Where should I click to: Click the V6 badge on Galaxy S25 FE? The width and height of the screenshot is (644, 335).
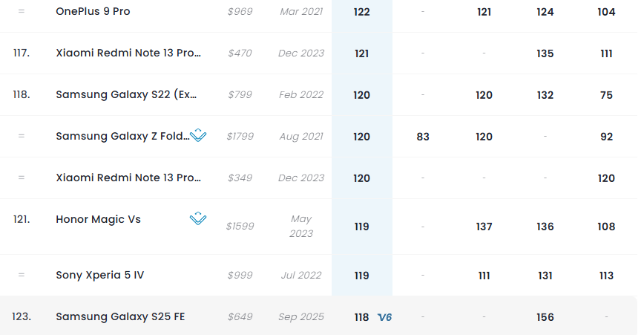coord(384,317)
